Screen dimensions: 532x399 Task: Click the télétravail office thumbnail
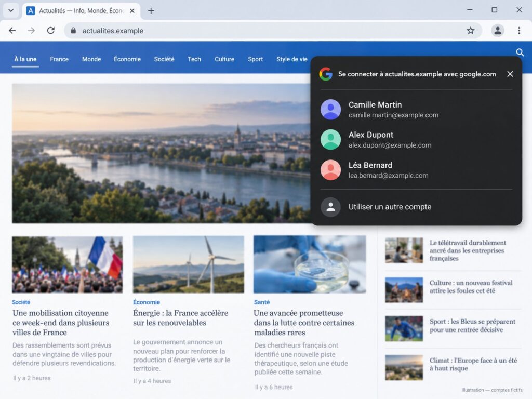[x=404, y=250]
